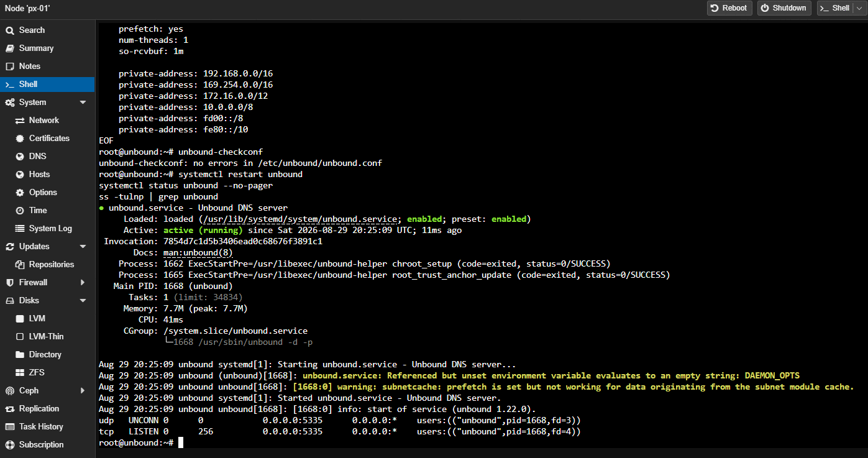Open a new Shell from top toolbar
The image size is (868, 458).
click(835, 8)
